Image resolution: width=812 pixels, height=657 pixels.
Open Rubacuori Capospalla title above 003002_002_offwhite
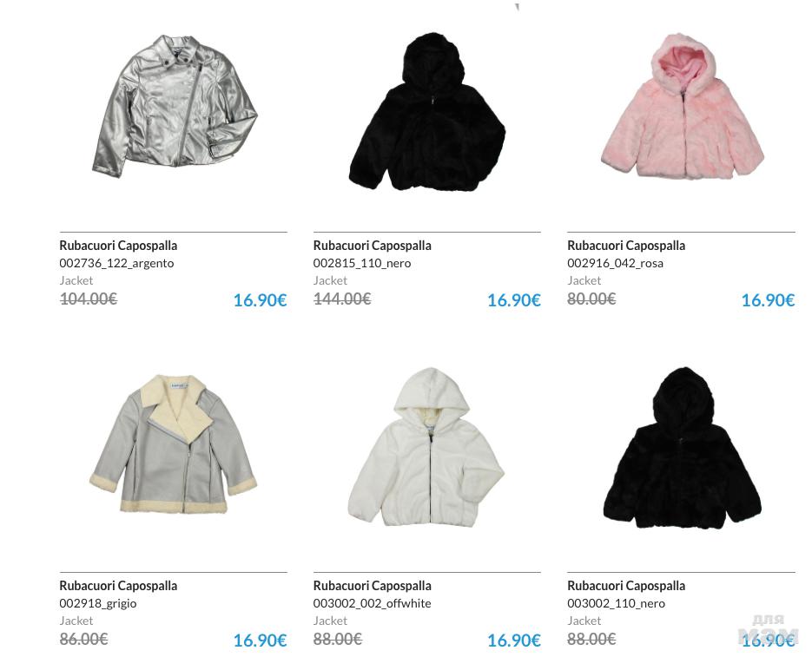[372, 586]
